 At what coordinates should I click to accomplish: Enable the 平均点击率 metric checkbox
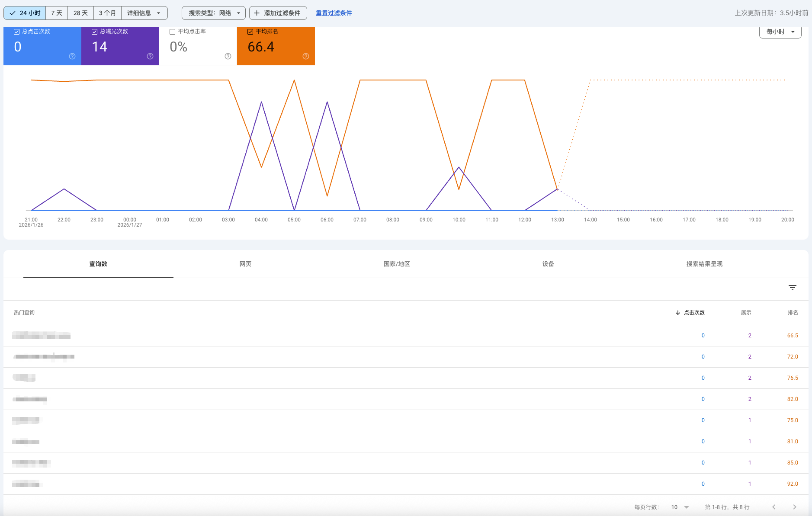point(173,32)
